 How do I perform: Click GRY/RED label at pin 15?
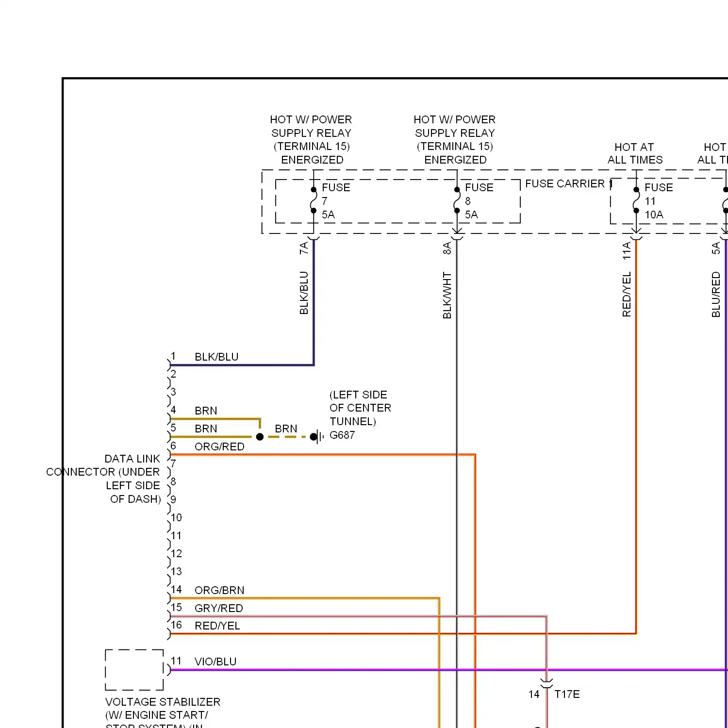pos(218,608)
